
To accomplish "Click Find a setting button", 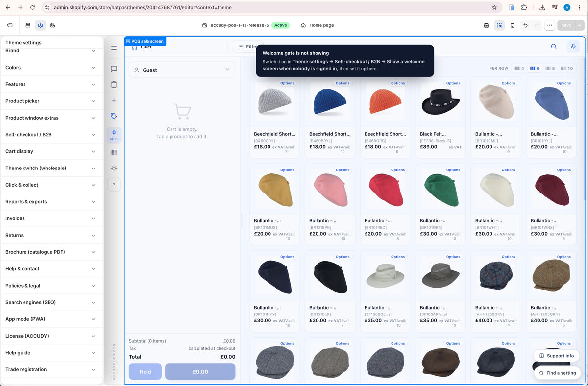I will tap(557, 373).
